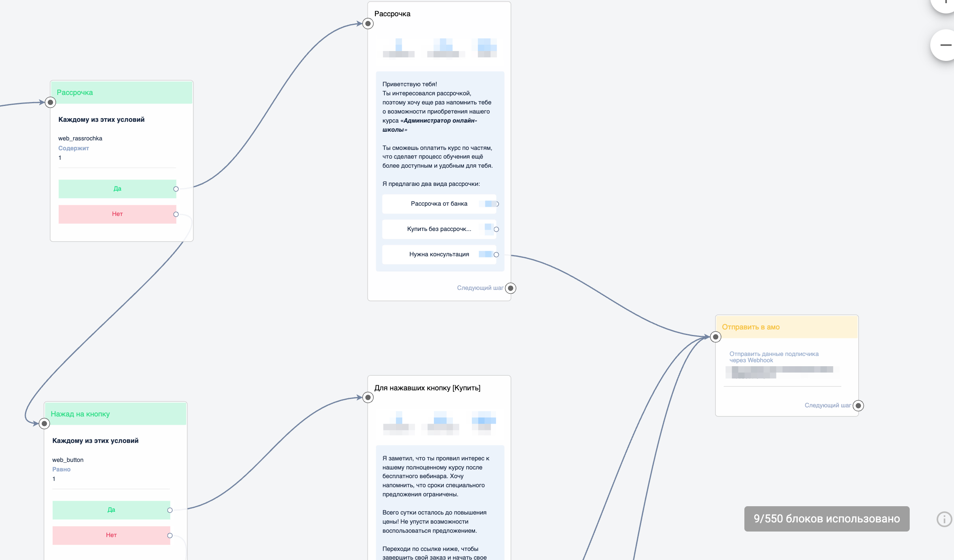Click the Рассрочка от банка button
954x560 pixels.
pyautogui.click(x=439, y=204)
